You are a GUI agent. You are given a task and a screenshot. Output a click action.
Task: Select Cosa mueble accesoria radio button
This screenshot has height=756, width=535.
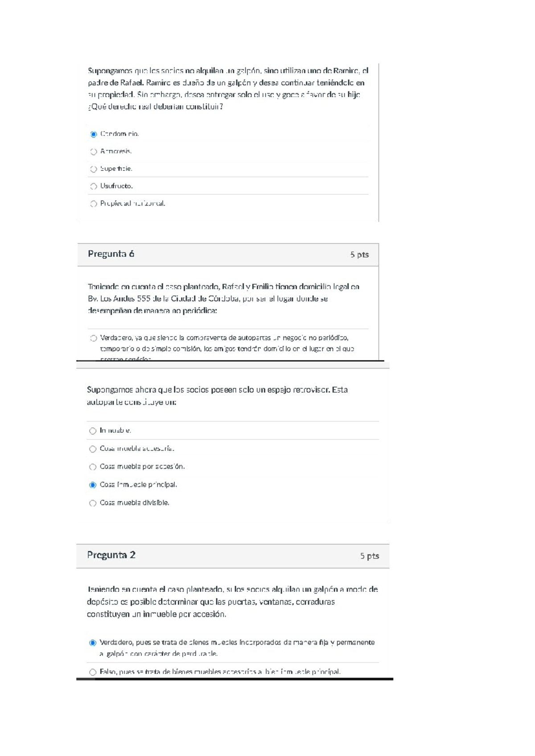pyautogui.click(x=93, y=449)
